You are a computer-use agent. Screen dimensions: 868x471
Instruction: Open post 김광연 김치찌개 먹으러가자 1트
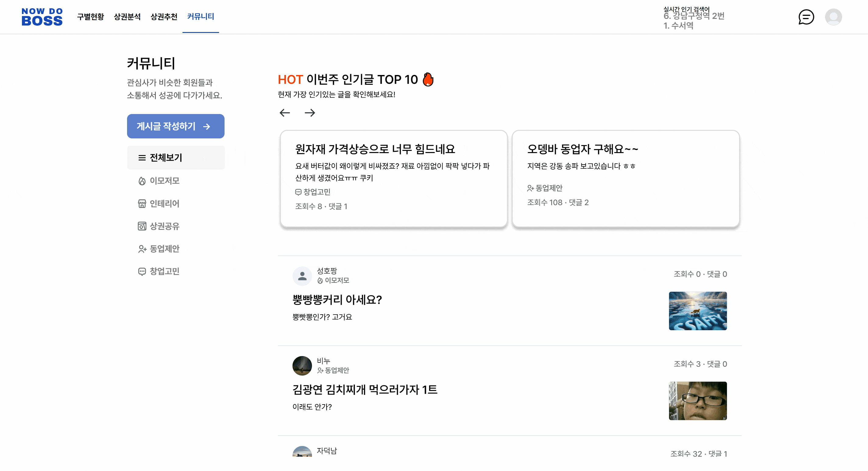(365, 390)
